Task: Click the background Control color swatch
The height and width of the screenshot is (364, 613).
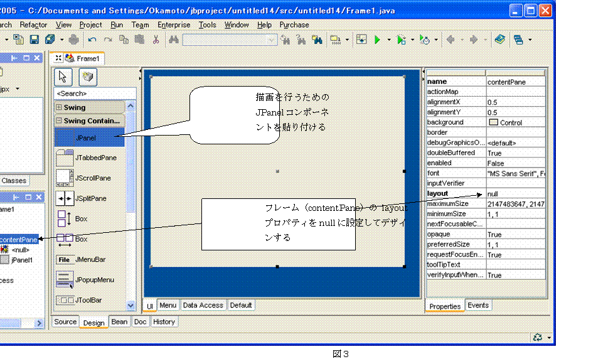Action: (493, 123)
